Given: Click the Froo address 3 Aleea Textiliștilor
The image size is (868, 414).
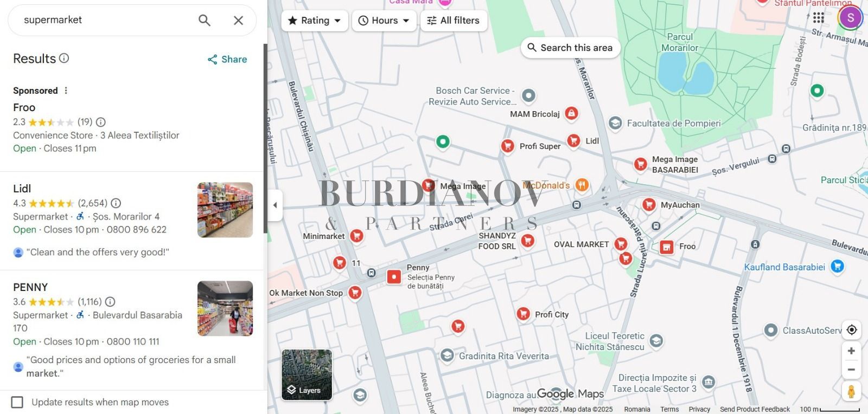Looking at the screenshot, I should click(140, 135).
